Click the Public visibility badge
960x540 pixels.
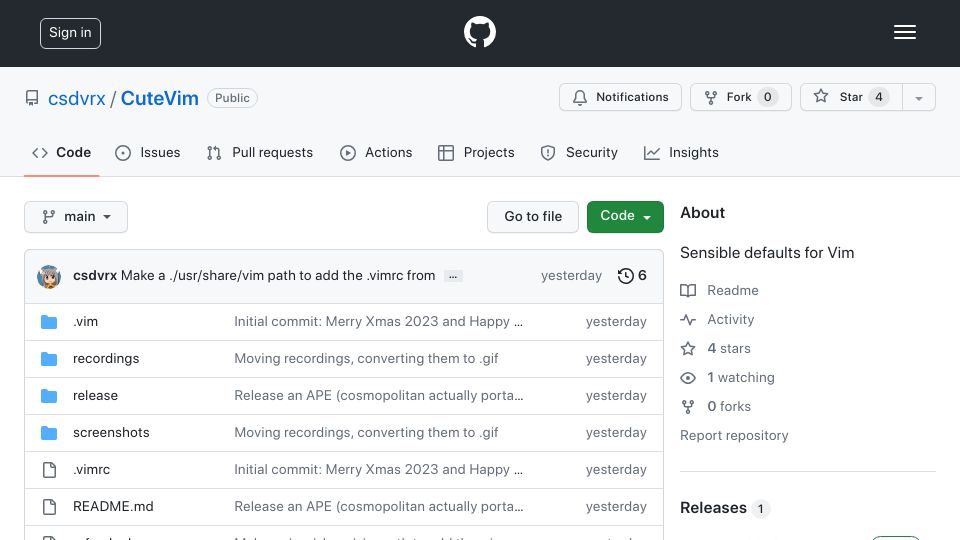coord(232,98)
